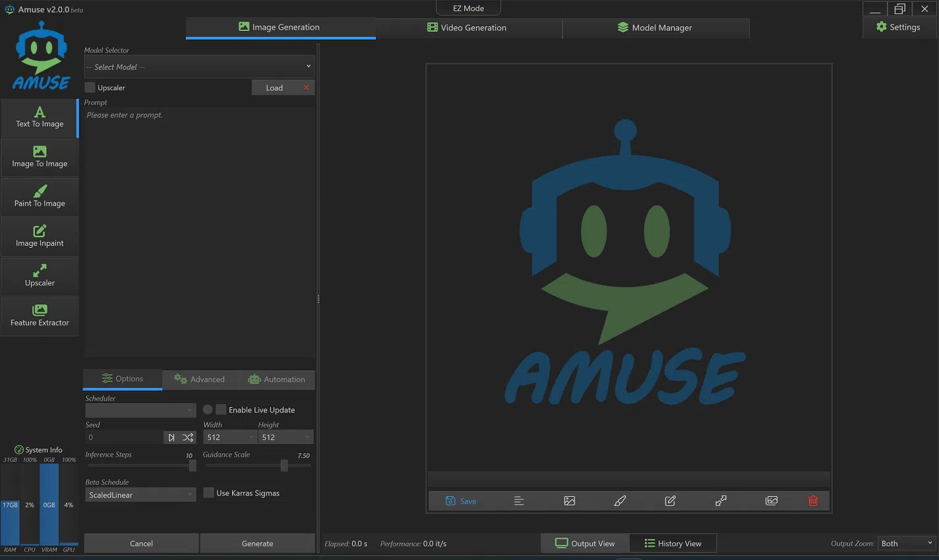Send result to Image To Image icon
The height and width of the screenshot is (560, 939).
pyautogui.click(x=570, y=501)
